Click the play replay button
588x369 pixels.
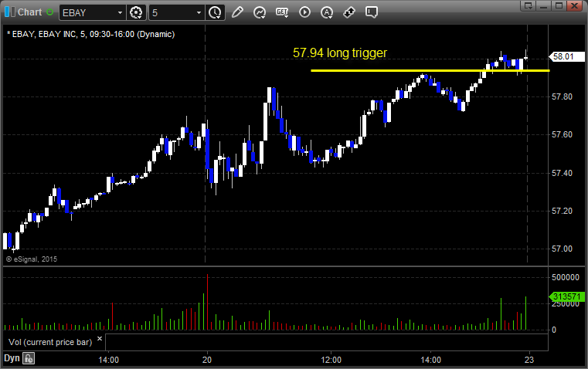coord(304,12)
